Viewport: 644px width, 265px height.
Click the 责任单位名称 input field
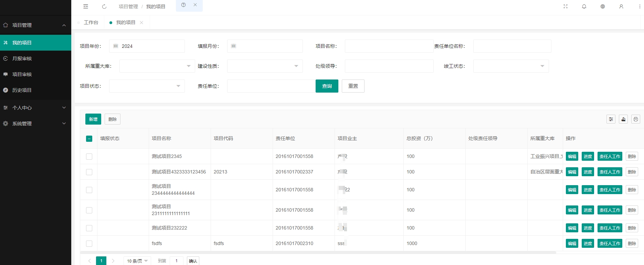(x=512, y=46)
